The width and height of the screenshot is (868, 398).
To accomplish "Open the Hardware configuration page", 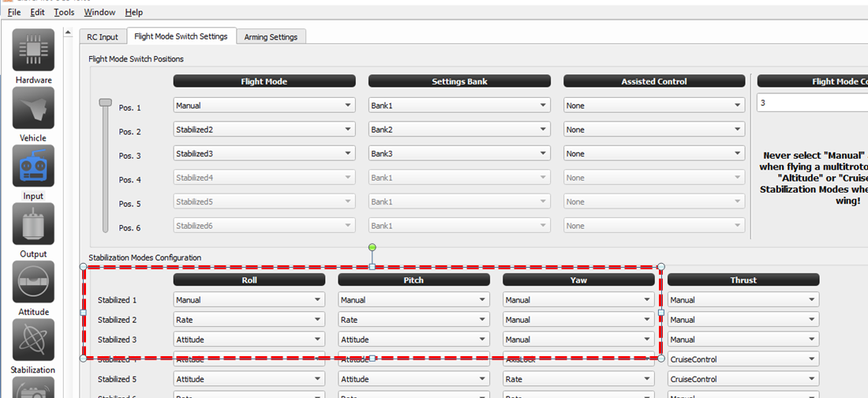I will 33,51.
